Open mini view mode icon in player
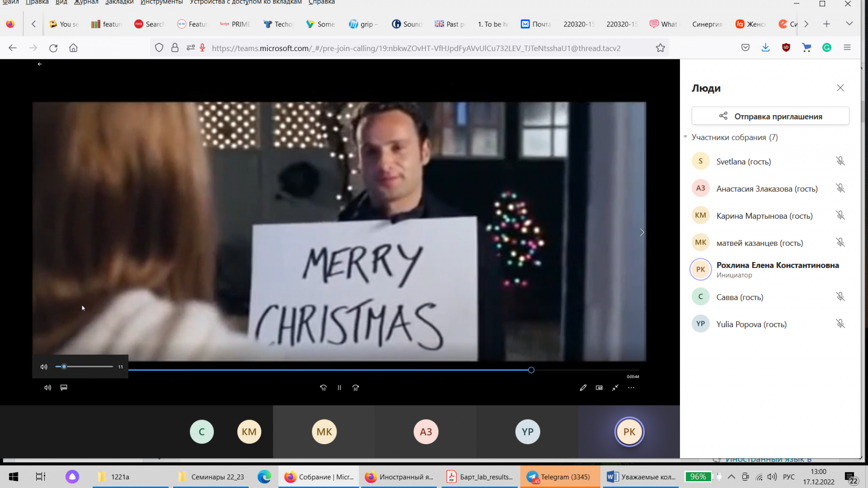Image resolution: width=868 pixels, height=488 pixels. click(599, 388)
